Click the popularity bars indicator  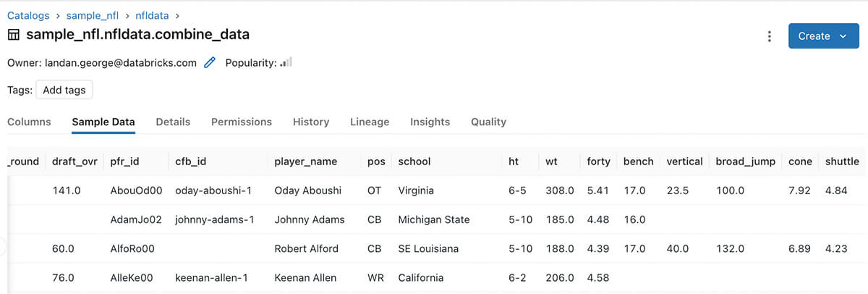pos(286,63)
